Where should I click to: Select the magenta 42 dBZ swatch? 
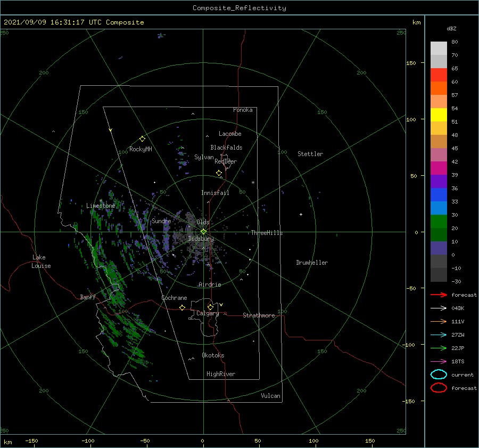point(439,168)
